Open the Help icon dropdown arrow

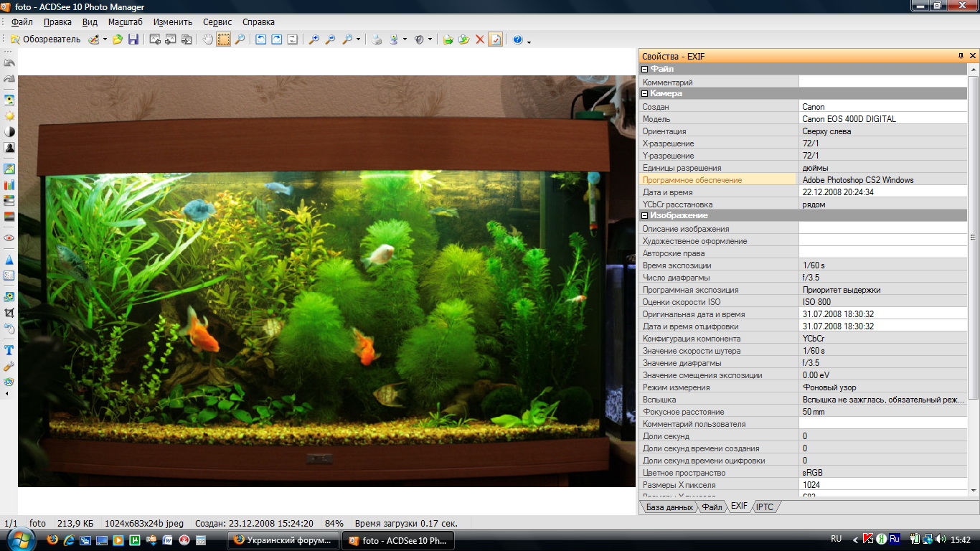point(529,41)
